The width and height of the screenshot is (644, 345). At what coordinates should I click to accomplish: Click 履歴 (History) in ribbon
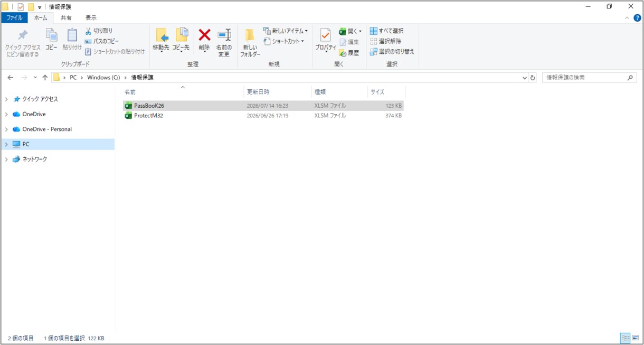349,53
